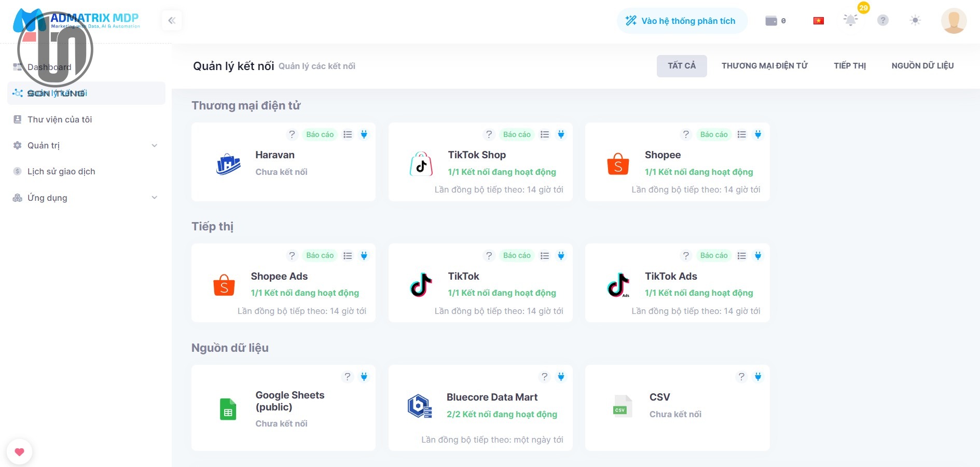
Task: Click the Bluecore Data Mart card title
Action: pyautogui.click(x=492, y=397)
